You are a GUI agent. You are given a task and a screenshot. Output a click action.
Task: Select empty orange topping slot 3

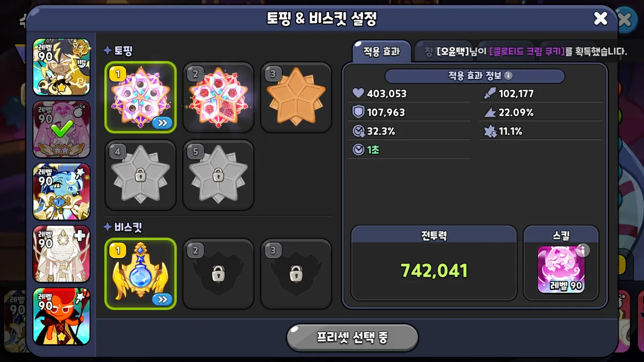coord(296,97)
